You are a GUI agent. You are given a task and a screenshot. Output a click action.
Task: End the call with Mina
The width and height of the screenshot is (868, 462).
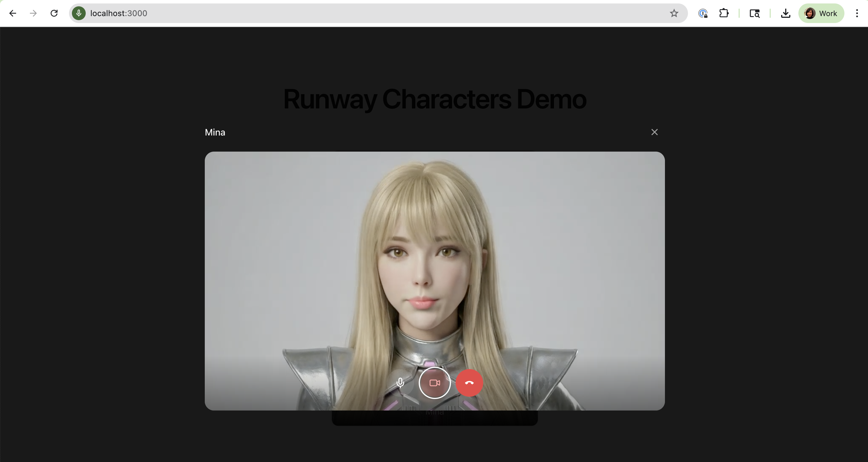(x=469, y=383)
